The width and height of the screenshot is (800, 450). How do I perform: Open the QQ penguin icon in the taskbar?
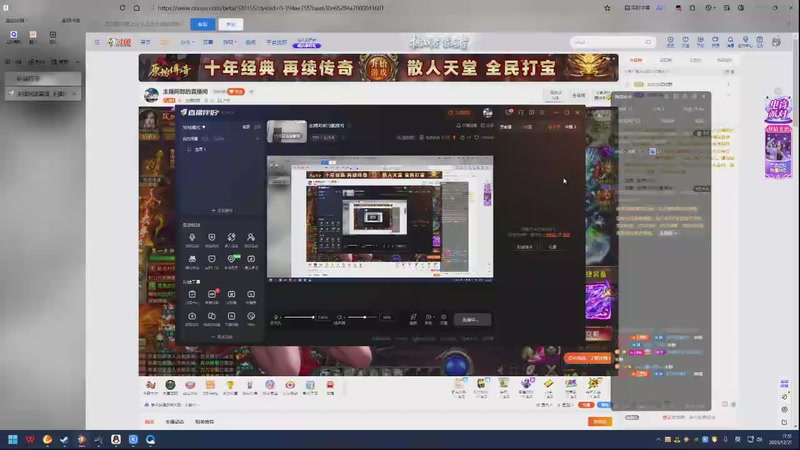click(x=116, y=439)
